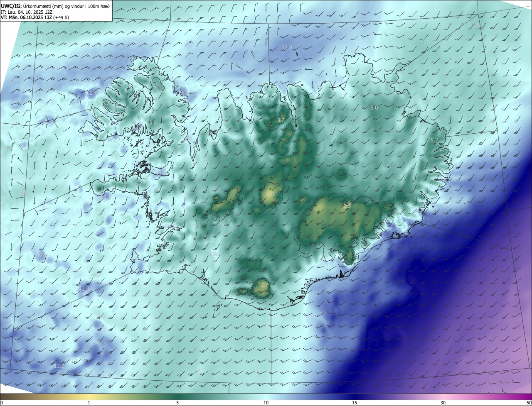532x406 pixels.
Task: Click the '13.0' value label offshore southwest
Action: [x=59, y=366]
